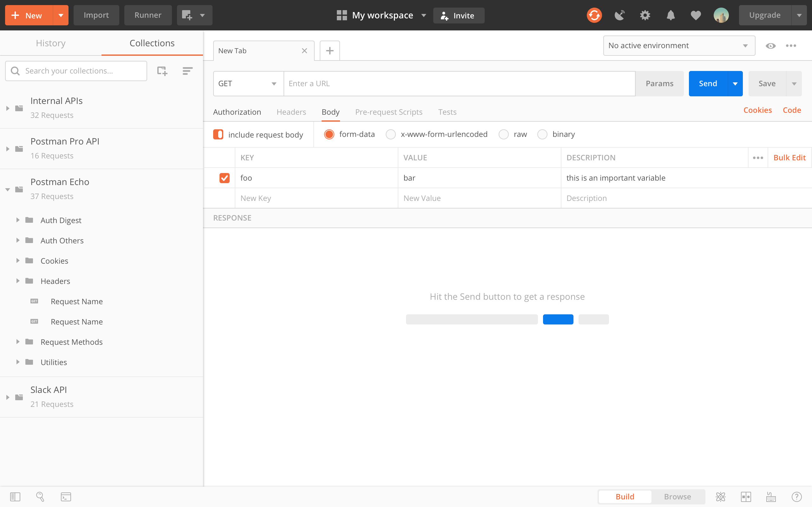Viewport: 812px width, 507px height.
Task: Toggle the include request body switch
Action: (x=218, y=134)
